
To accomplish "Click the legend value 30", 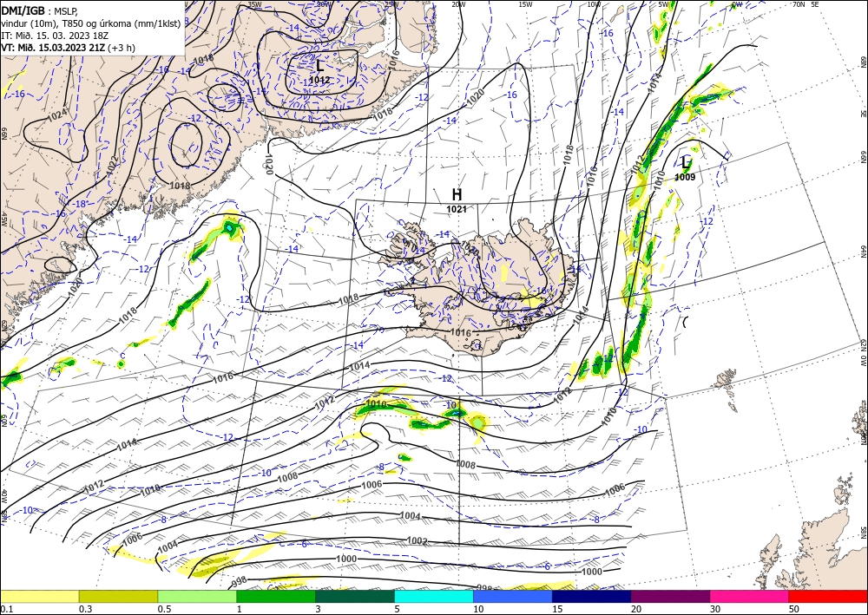I will [716, 609].
